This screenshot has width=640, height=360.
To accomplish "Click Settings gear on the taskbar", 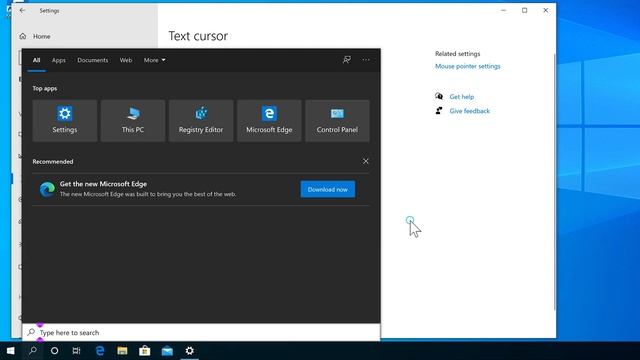I will point(189,351).
